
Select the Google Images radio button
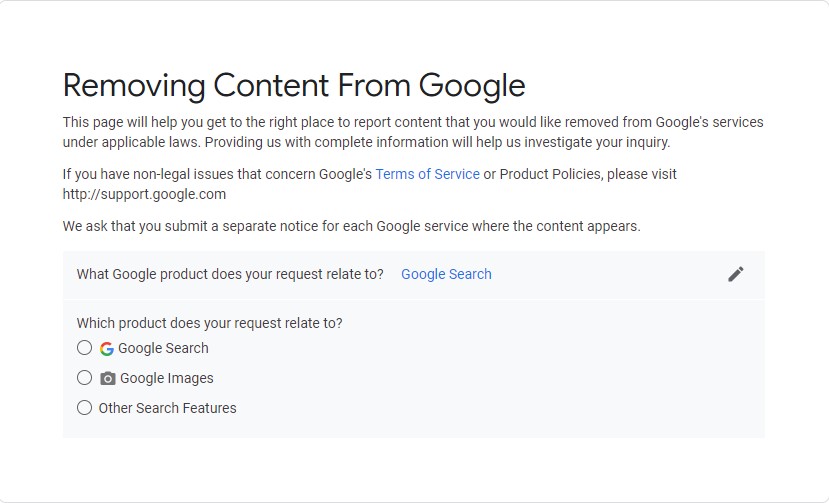coord(85,378)
